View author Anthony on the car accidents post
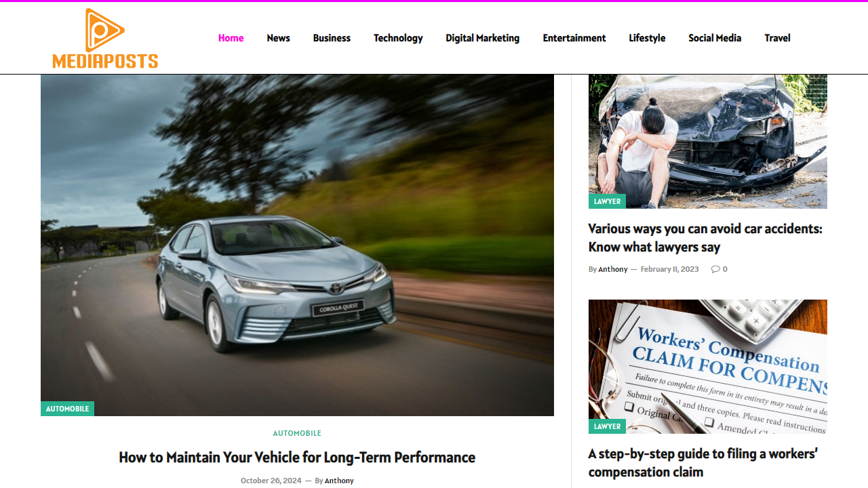Viewport: 868px width, 488px height. coord(613,269)
